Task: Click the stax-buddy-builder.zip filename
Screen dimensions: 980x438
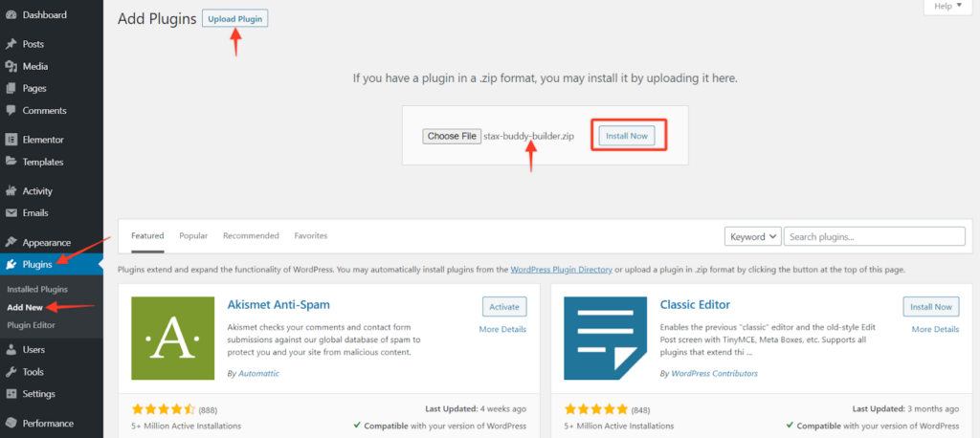Action: [x=528, y=136]
